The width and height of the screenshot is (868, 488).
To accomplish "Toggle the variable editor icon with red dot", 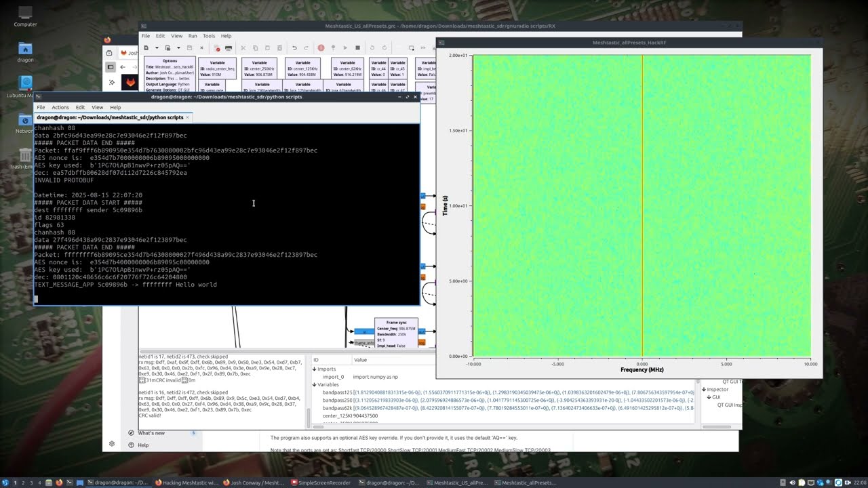I will [217, 48].
